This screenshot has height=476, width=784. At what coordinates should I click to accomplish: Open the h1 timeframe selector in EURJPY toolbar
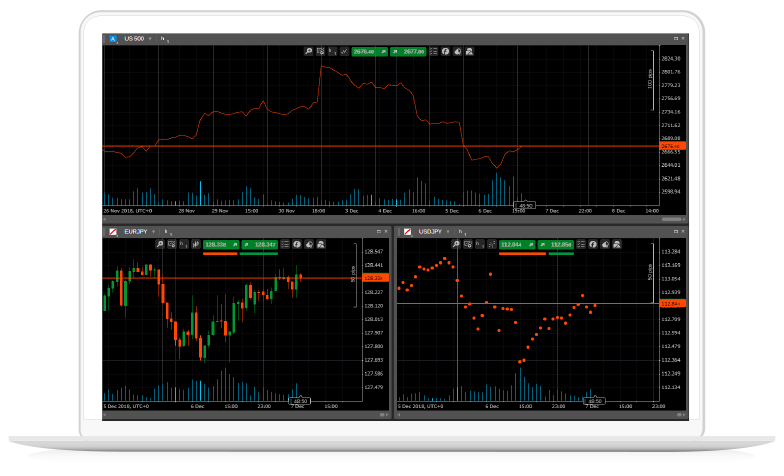pyautogui.click(x=184, y=244)
